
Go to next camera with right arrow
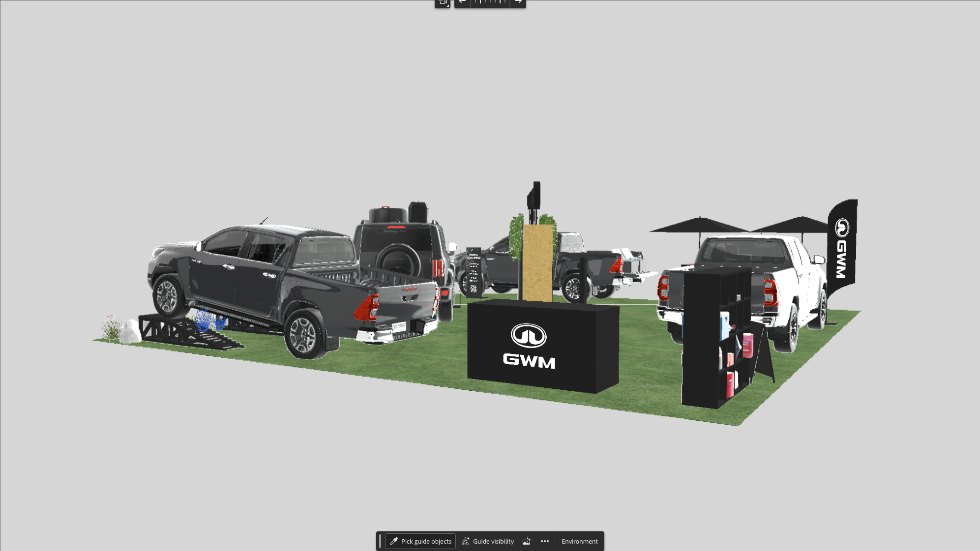pos(518,3)
